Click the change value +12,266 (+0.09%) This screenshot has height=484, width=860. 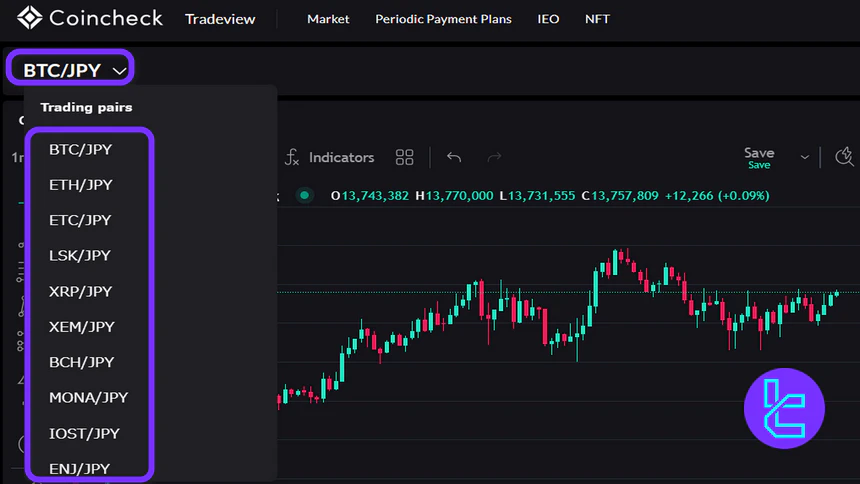tap(717, 196)
